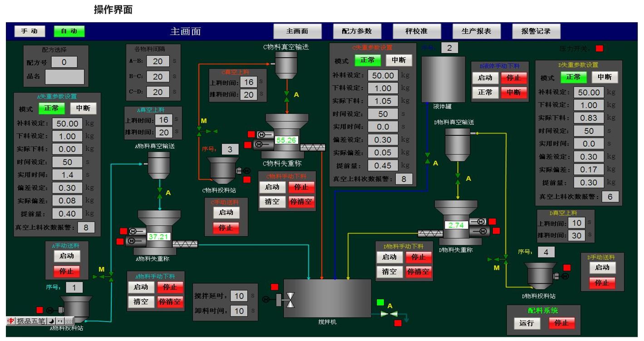Set D失重参数 mode to 正常
The height and width of the screenshot is (341, 644).
click(x=573, y=77)
